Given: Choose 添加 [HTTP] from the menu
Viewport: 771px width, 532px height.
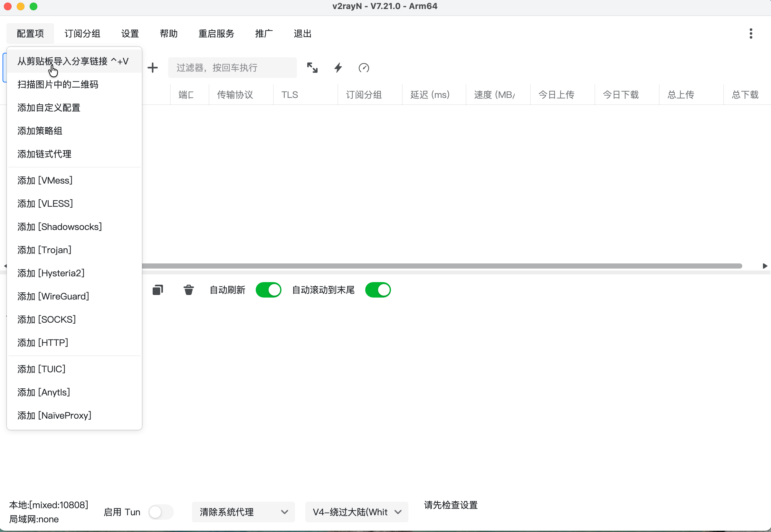Looking at the screenshot, I should point(74,343).
